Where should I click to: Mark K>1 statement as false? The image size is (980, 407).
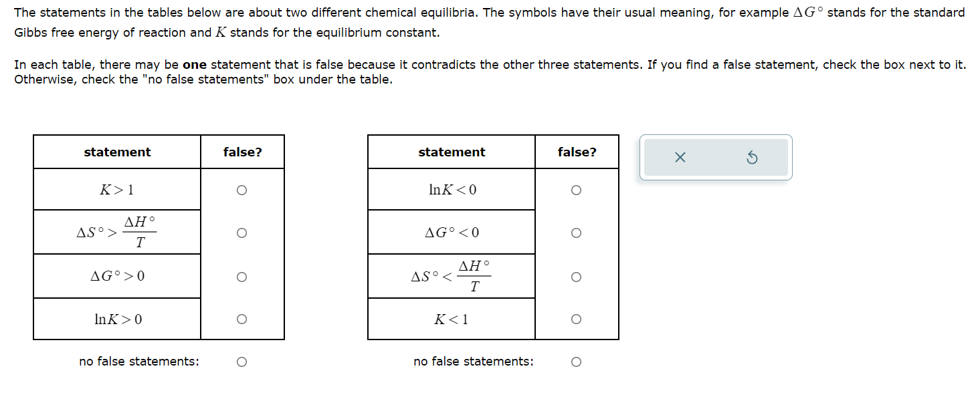(x=241, y=190)
